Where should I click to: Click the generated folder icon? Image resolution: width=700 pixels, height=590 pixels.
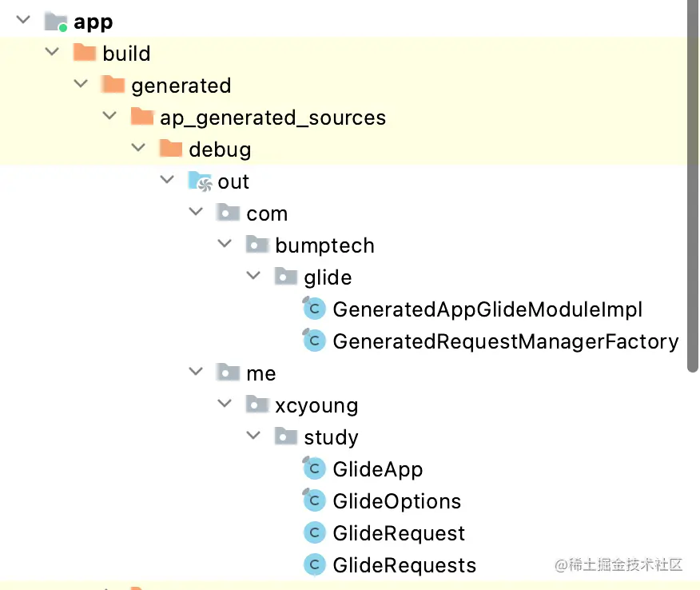(x=113, y=84)
